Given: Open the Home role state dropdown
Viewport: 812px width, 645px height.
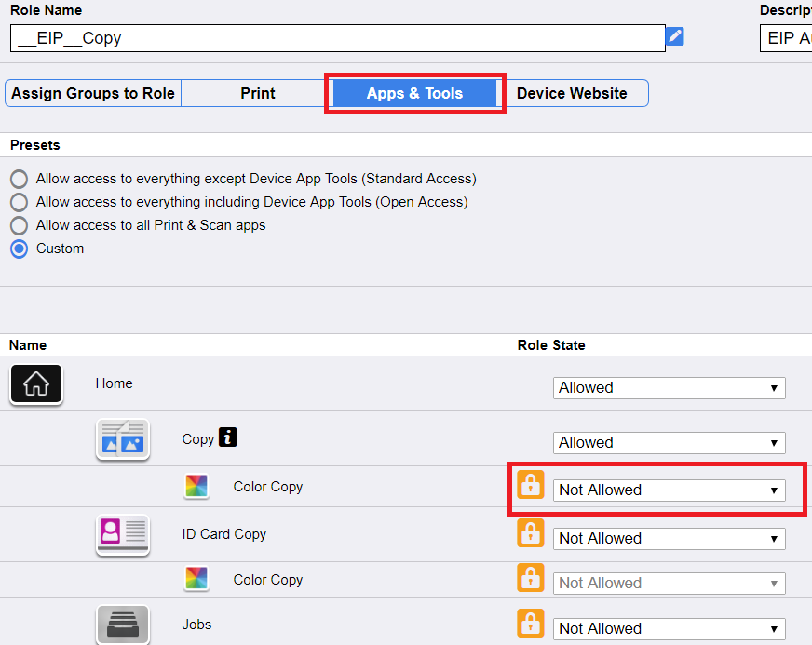Looking at the screenshot, I should (x=669, y=388).
